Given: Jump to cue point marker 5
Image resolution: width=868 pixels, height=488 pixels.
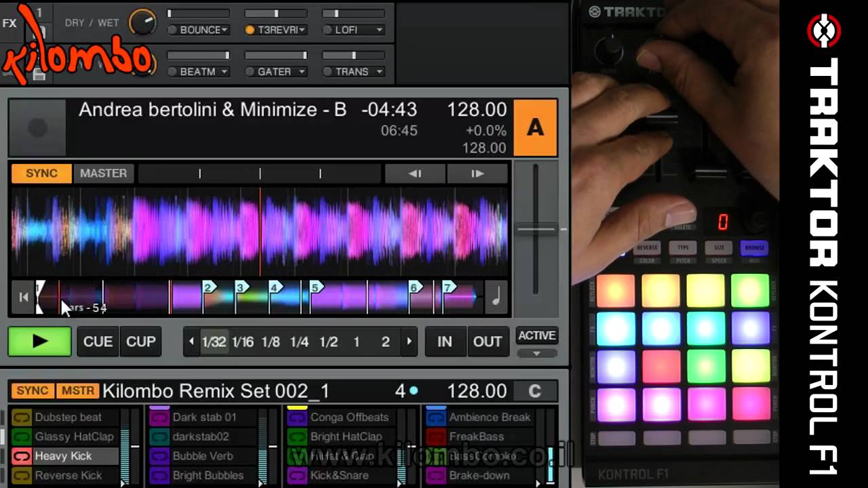Looking at the screenshot, I should point(315,287).
